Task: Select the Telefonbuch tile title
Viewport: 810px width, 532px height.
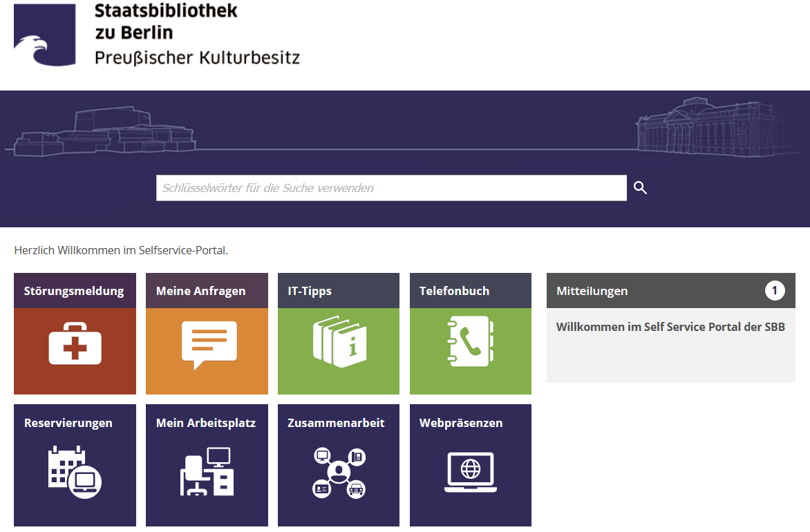Action: point(454,291)
